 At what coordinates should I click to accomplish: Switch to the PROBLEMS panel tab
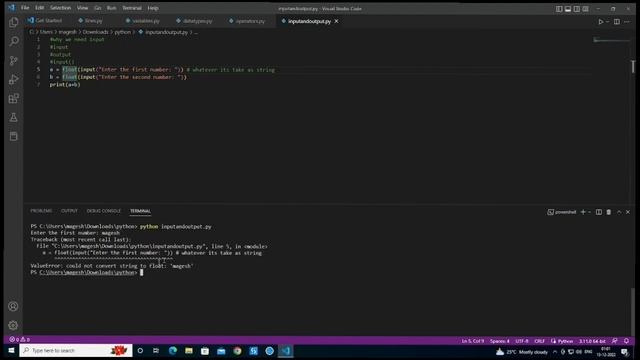pyautogui.click(x=41, y=211)
